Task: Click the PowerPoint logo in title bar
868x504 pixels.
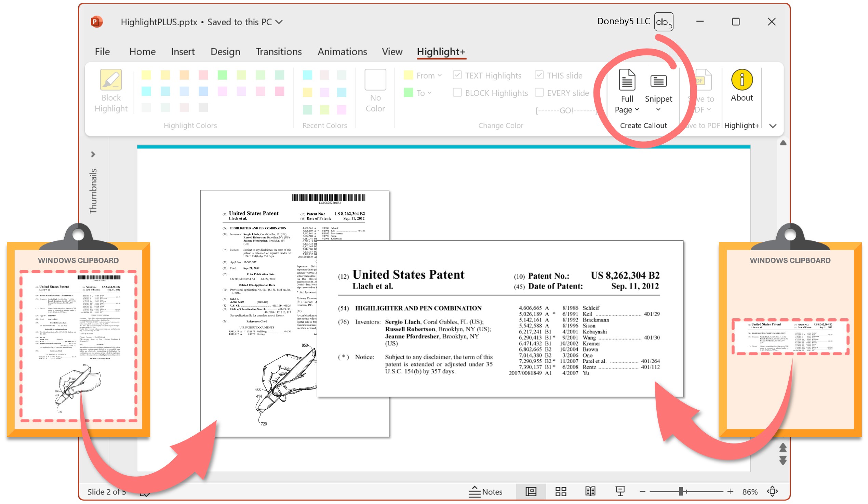Action: point(97,22)
